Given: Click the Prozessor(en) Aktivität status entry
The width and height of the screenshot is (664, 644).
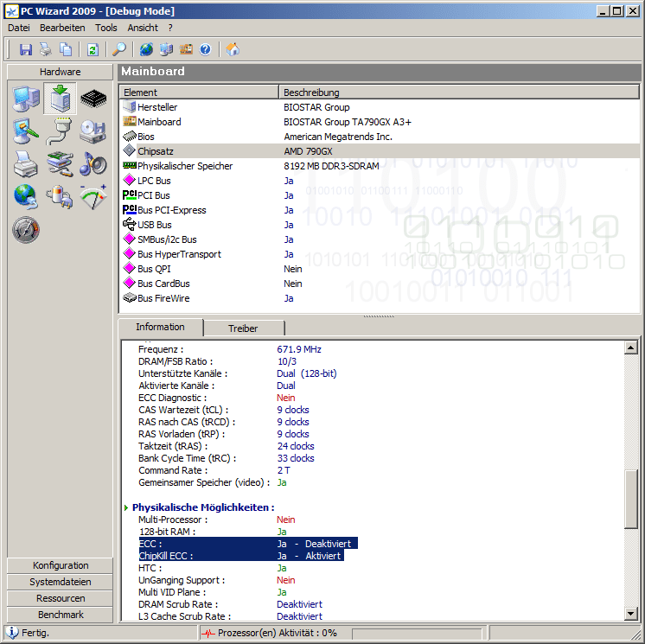Looking at the screenshot, I should click(x=277, y=633).
